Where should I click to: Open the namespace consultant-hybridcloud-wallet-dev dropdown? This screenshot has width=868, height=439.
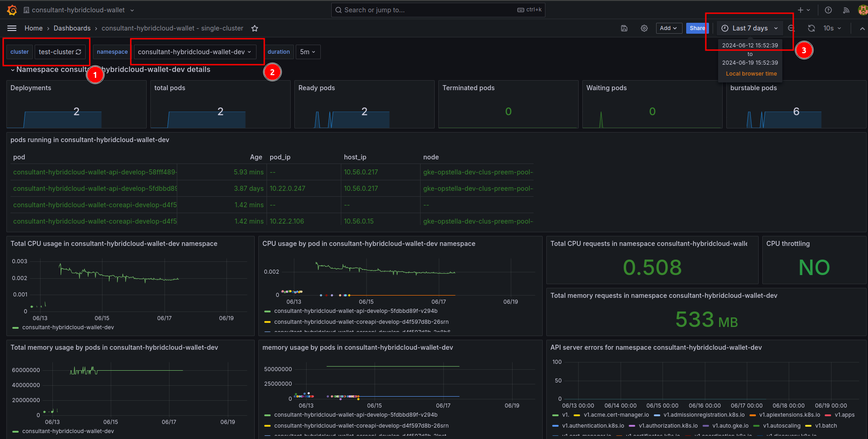pos(195,52)
